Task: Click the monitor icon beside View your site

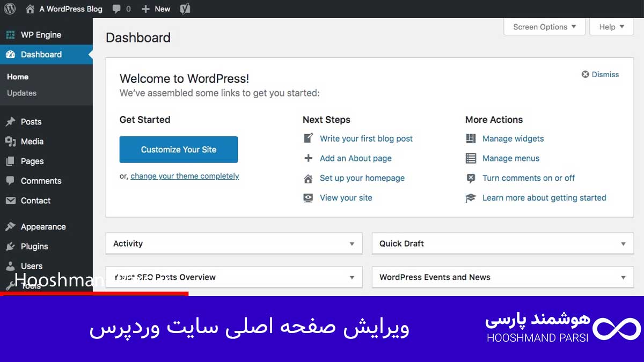Action: [308, 198]
